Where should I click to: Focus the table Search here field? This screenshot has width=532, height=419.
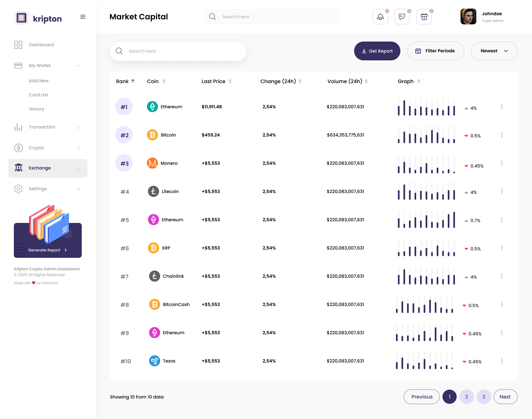178,51
